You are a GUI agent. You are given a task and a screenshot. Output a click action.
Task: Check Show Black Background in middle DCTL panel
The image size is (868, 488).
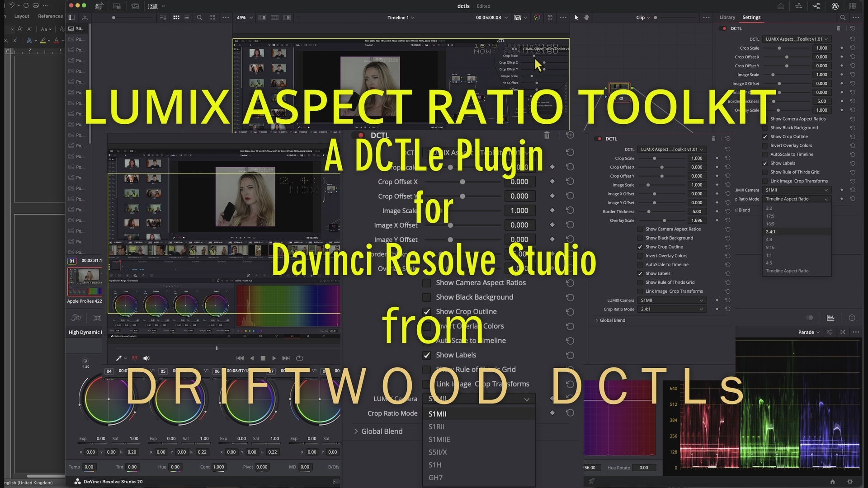(640, 238)
